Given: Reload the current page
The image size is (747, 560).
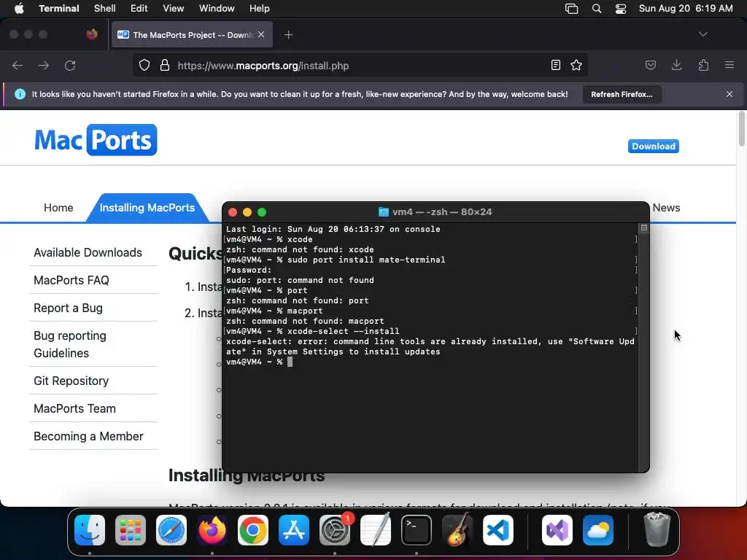Looking at the screenshot, I should pyautogui.click(x=70, y=66).
